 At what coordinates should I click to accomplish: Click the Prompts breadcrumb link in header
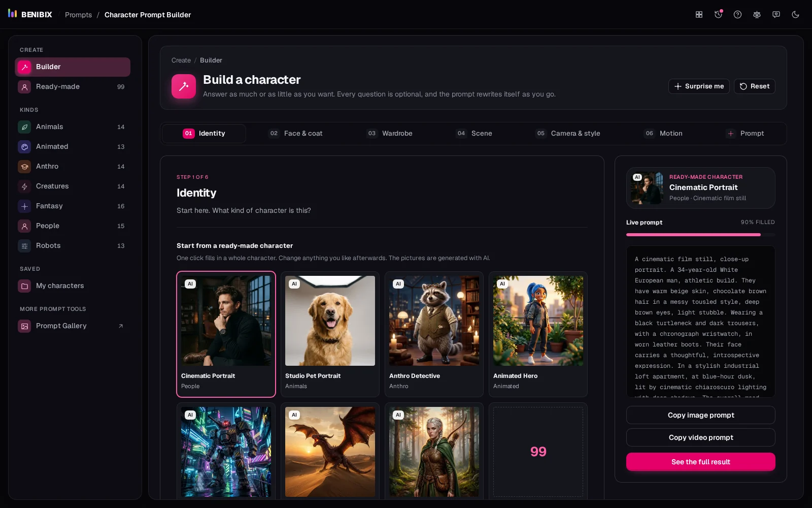(x=78, y=15)
